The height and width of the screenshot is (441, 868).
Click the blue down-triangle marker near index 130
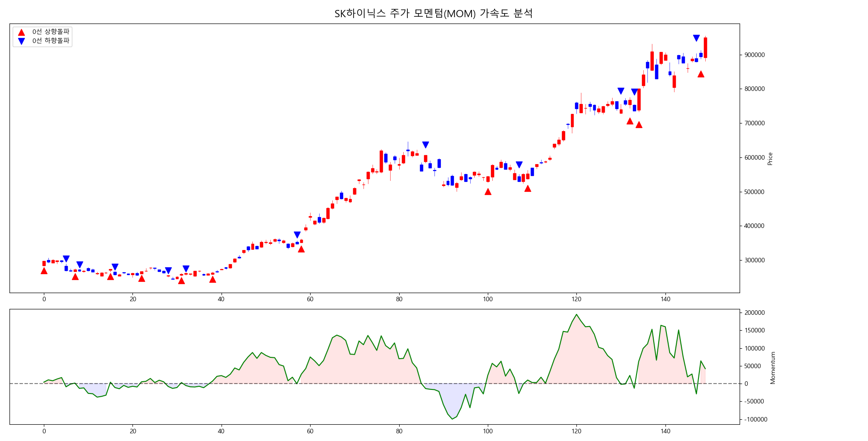point(621,91)
